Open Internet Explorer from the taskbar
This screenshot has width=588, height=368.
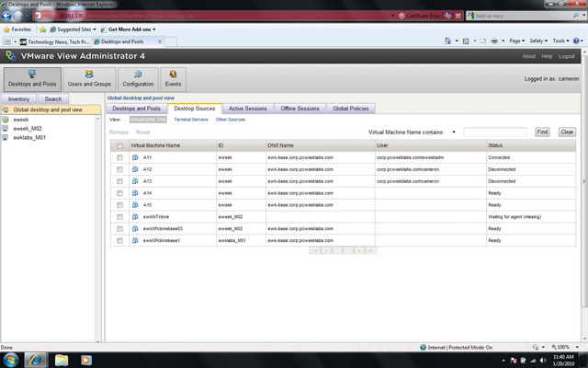point(36,360)
